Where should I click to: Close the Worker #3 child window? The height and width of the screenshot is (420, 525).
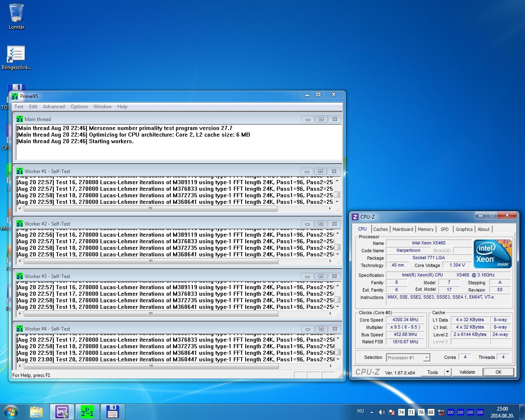click(x=334, y=276)
